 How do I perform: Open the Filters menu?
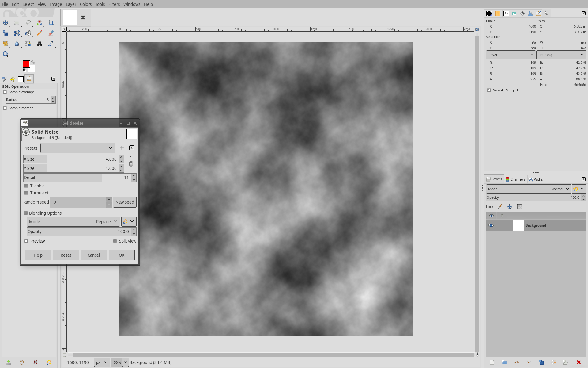[114, 4]
